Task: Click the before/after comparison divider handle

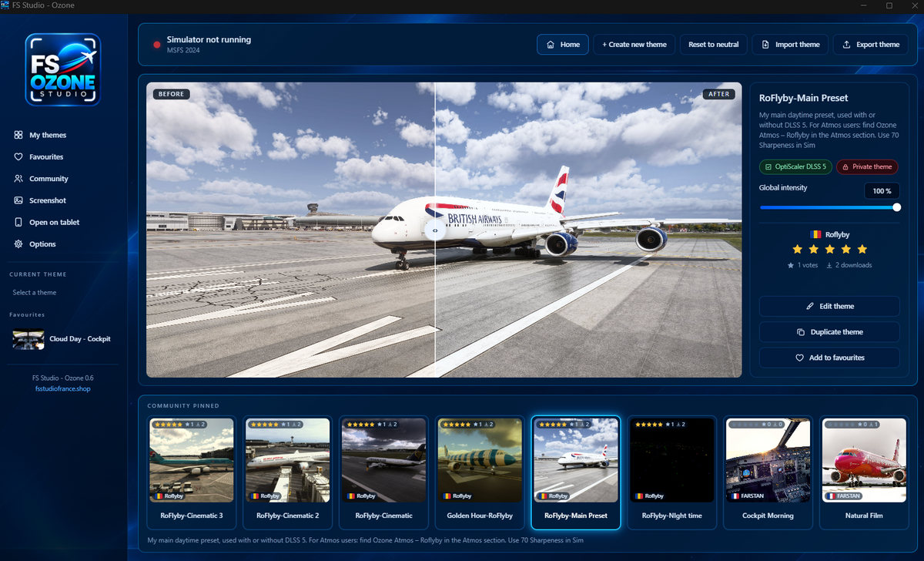Action: point(436,230)
